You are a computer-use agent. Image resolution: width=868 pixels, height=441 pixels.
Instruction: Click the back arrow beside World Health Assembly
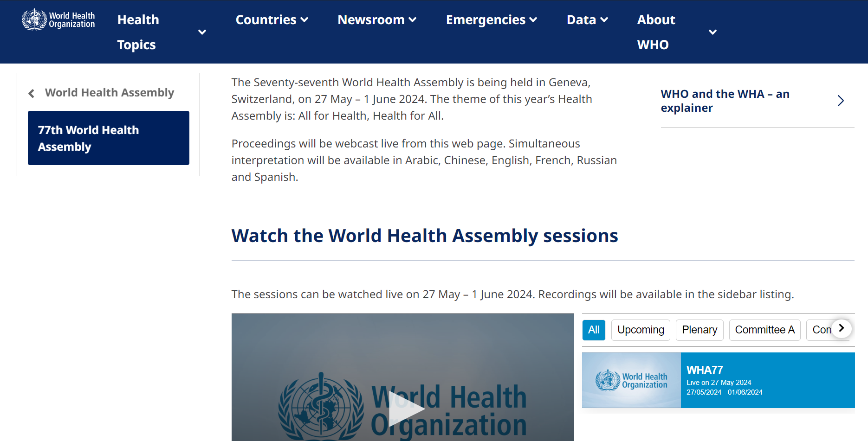coord(31,93)
